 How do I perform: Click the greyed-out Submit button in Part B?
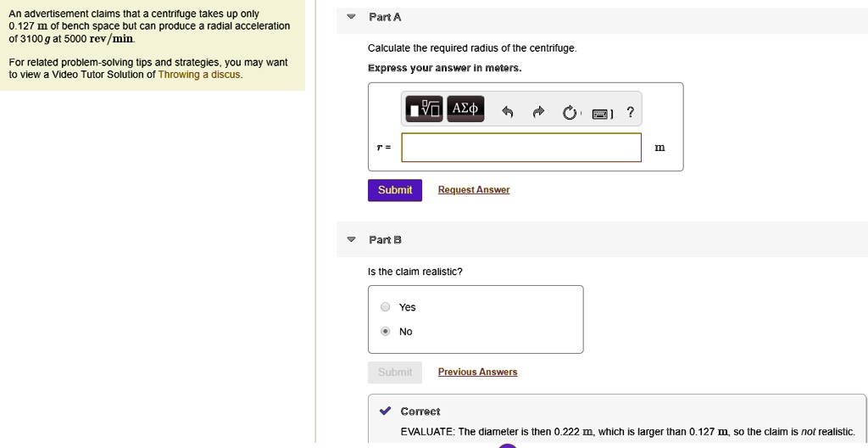(x=394, y=372)
